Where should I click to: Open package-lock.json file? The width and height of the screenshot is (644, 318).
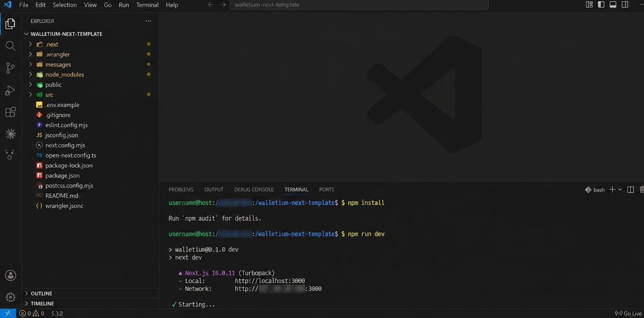90,165
